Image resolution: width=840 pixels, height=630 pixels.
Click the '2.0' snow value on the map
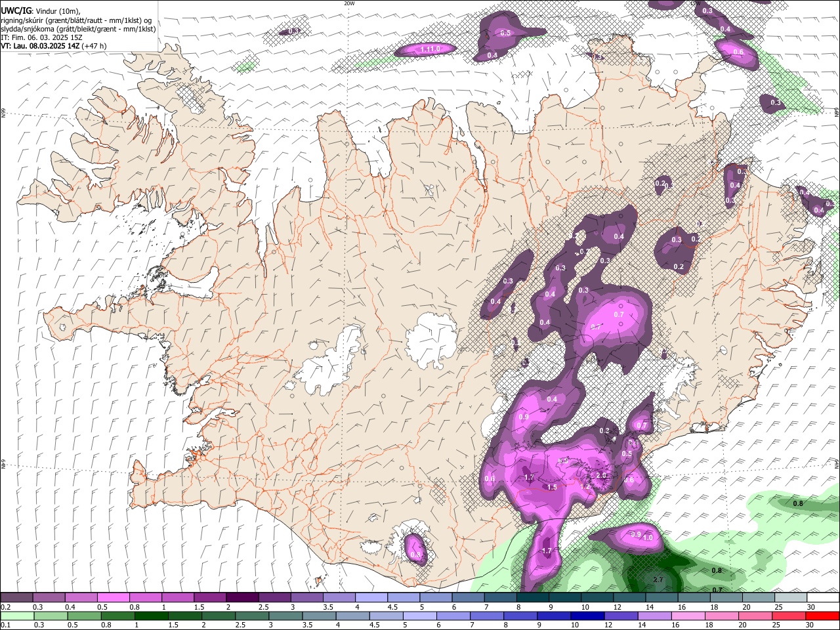coord(602,476)
